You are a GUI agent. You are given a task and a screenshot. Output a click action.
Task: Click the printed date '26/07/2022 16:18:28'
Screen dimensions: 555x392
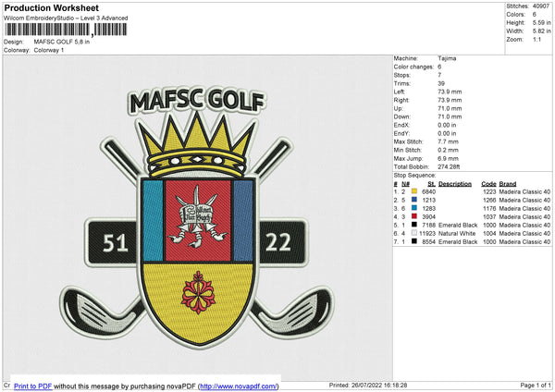(x=379, y=386)
